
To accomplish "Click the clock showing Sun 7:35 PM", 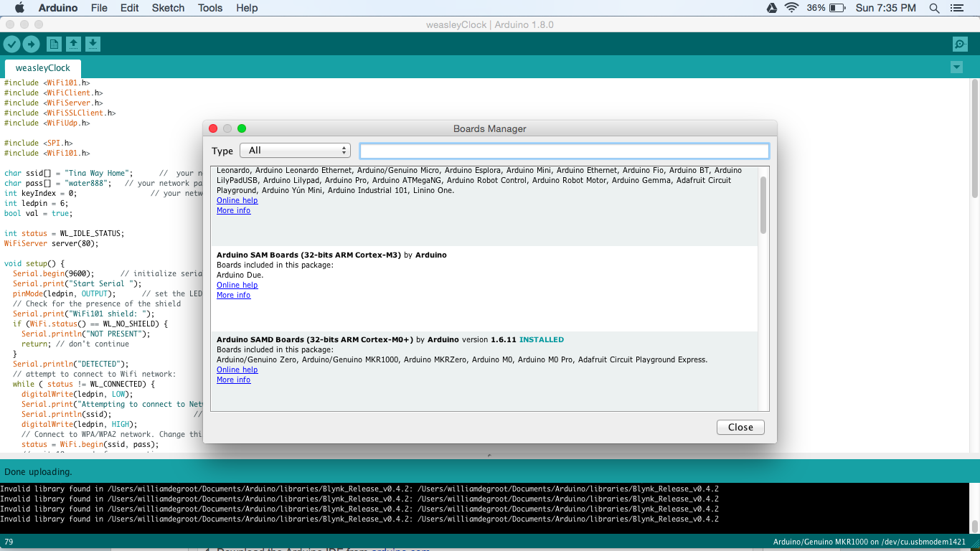I will 885,8.
